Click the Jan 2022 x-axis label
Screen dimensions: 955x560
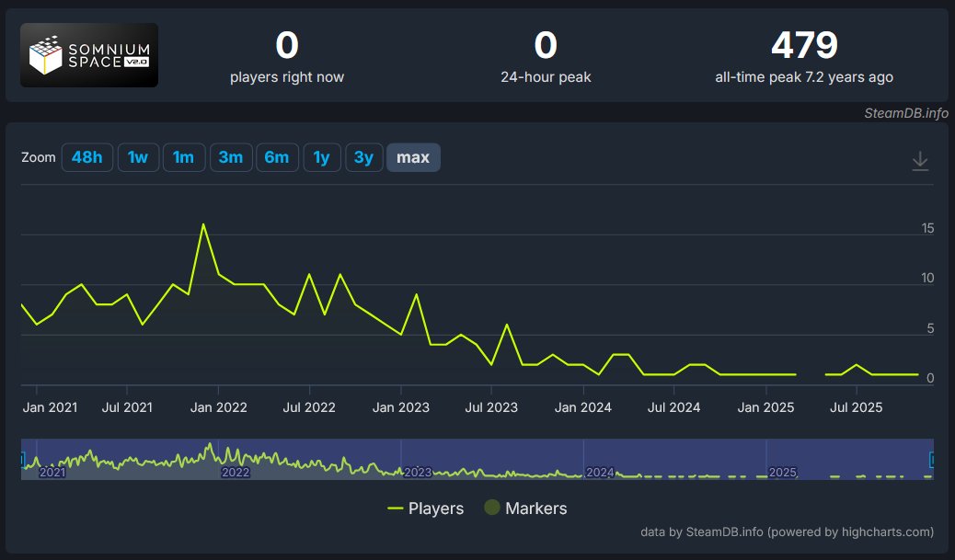tap(219, 408)
